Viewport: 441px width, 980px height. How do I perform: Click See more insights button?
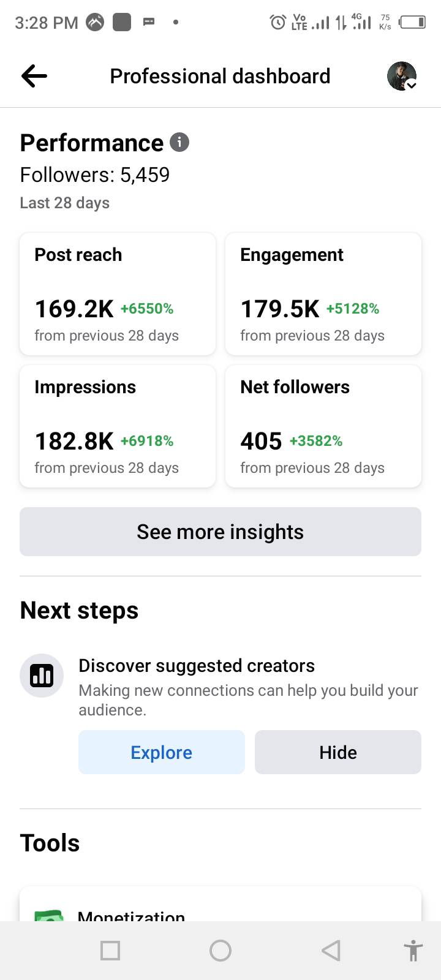pos(221,532)
